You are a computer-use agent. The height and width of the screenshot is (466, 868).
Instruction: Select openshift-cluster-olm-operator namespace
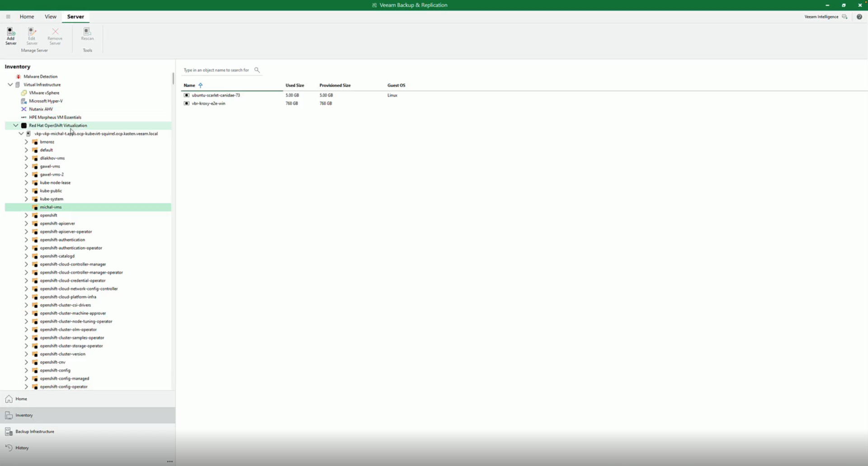coord(68,330)
